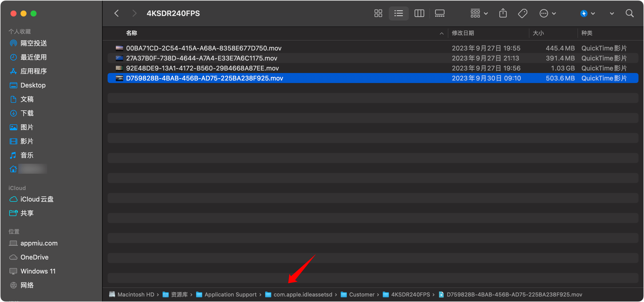Image resolution: width=644 pixels, height=302 pixels.
Task: Click com.apple.idleassetsd in the path bar
Action: (x=303, y=294)
